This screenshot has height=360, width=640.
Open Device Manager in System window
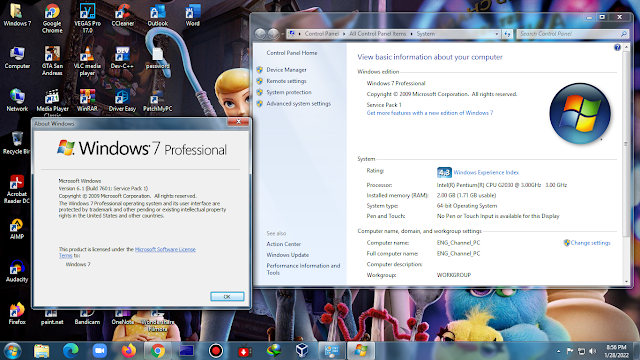286,70
